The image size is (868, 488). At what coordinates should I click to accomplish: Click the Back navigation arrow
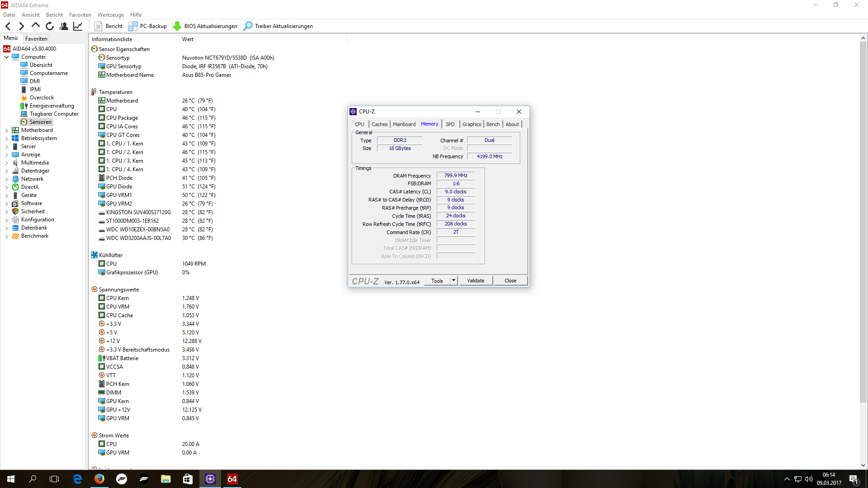coord(8,26)
